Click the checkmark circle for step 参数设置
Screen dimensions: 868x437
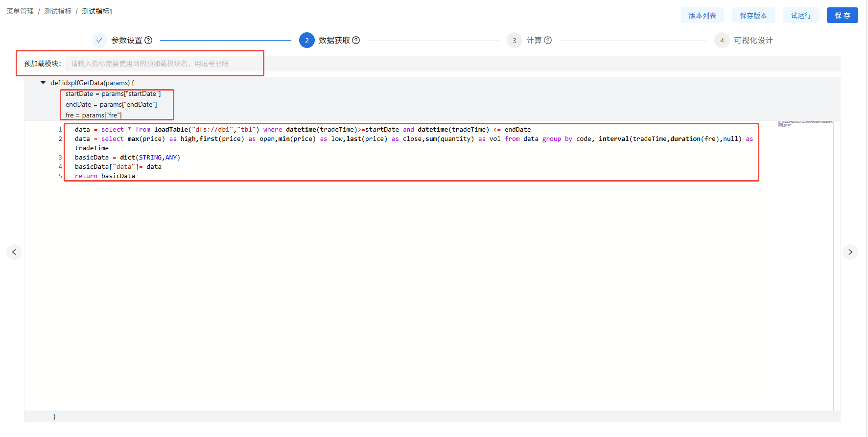pyautogui.click(x=99, y=40)
